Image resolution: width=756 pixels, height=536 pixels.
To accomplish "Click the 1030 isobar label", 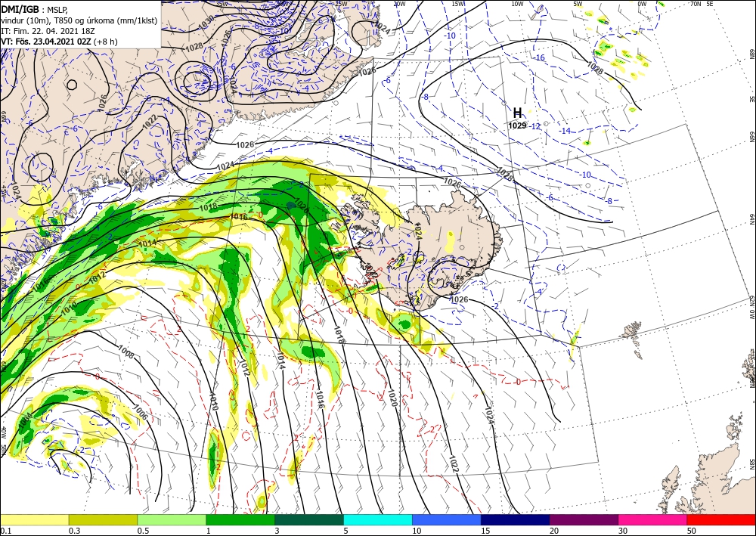I will pyautogui.click(x=206, y=22).
